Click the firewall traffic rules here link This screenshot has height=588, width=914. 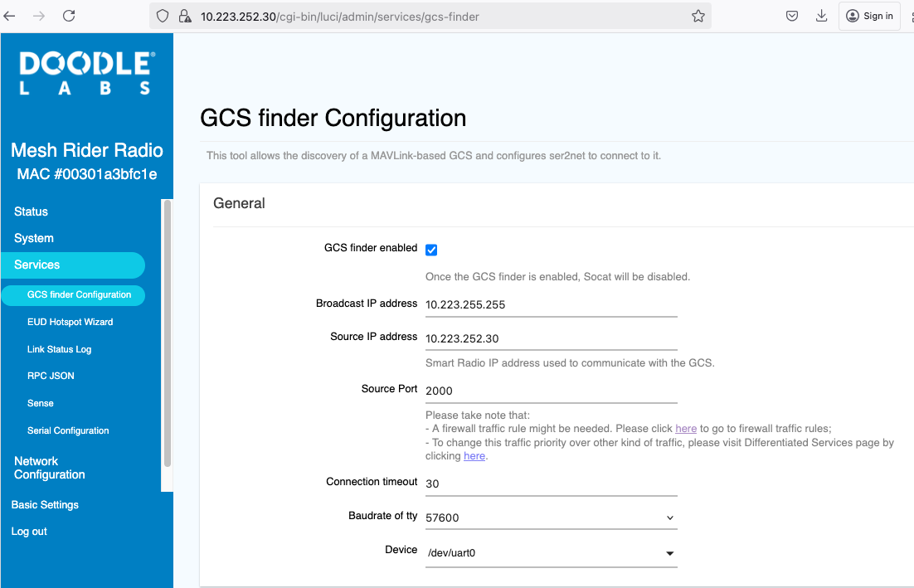point(686,428)
